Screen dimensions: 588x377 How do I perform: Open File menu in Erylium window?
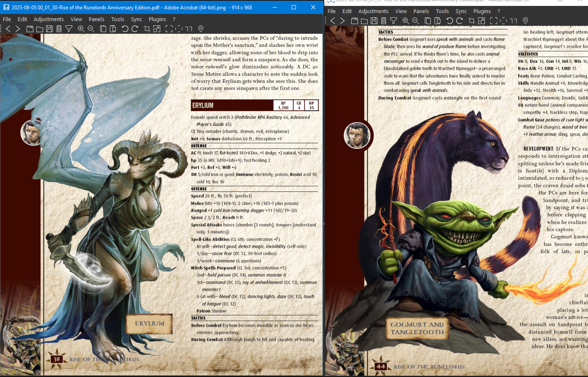pyautogui.click(x=7, y=19)
